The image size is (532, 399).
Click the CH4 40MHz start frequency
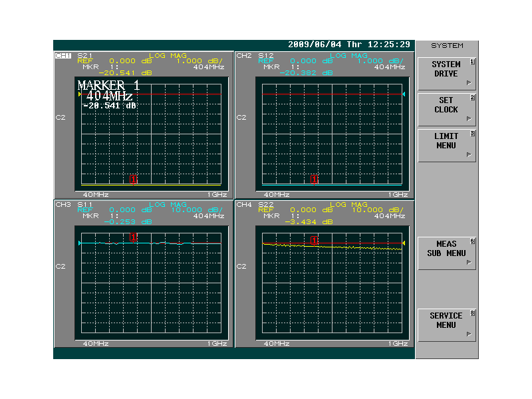coord(277,344)
